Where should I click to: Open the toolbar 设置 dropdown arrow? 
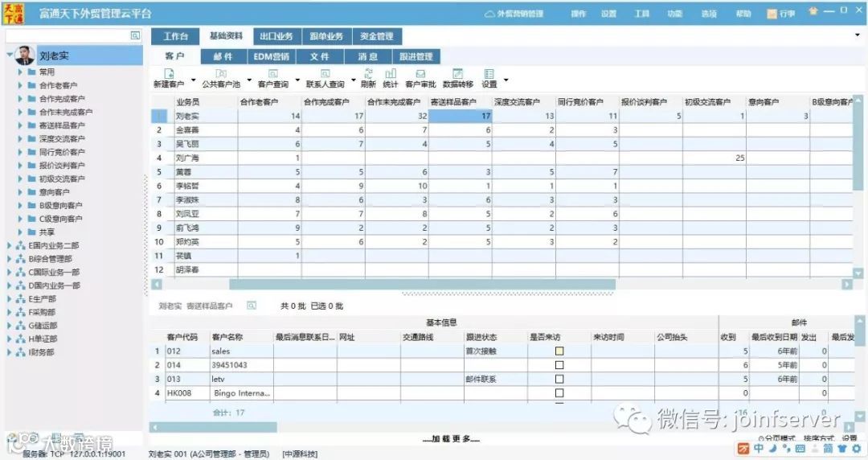click(506, 80)
